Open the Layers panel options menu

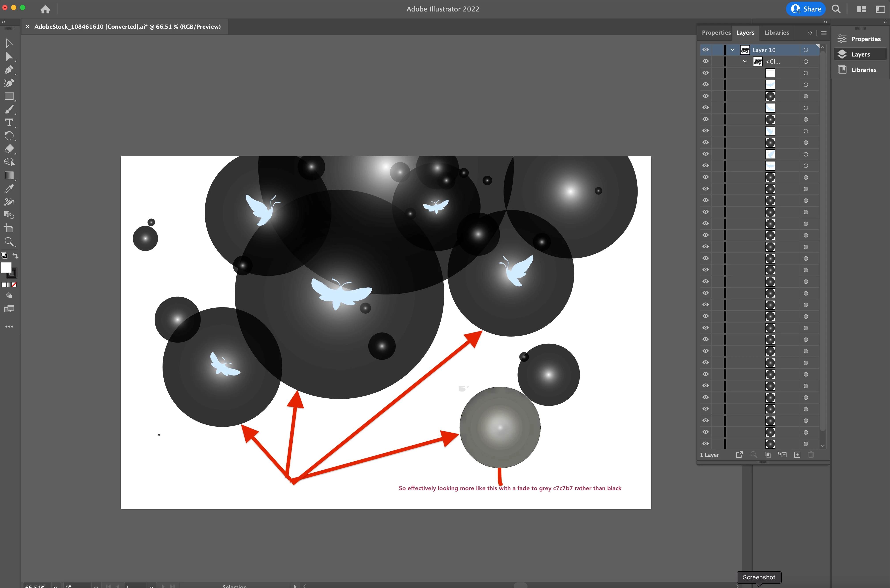pyautogui.click(x=824, y=33)
